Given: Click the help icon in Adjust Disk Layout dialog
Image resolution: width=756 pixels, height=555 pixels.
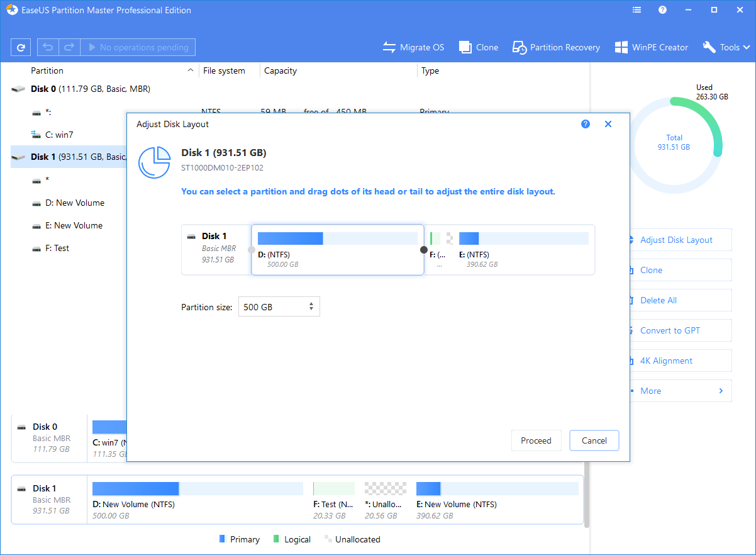Looking at the screenshot, I should coord(586,124).
